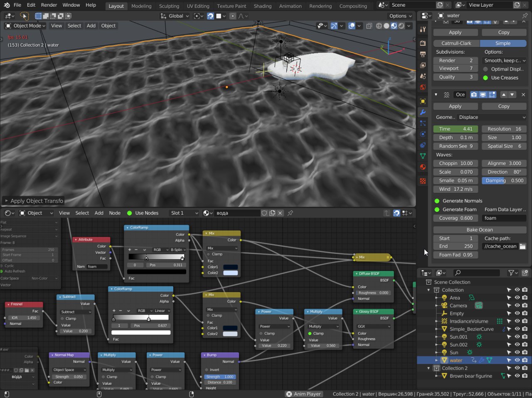
Task: Open the Output properties tab icon
Action: tap(423, 54)
